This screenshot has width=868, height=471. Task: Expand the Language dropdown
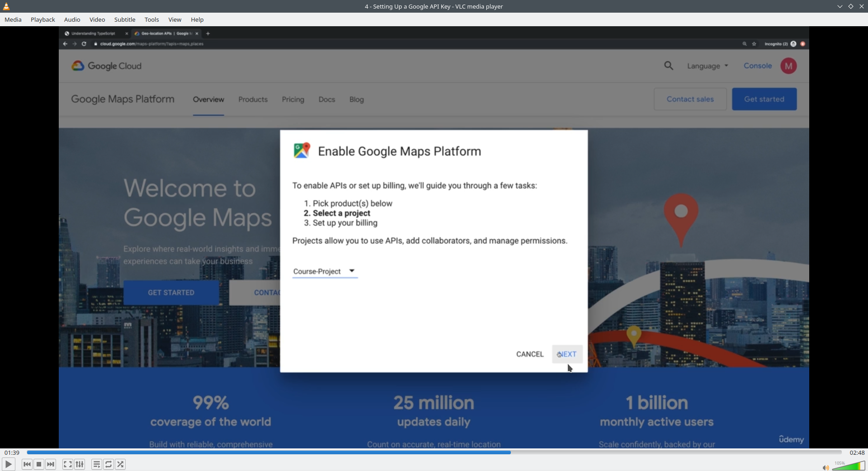(708, 66)
